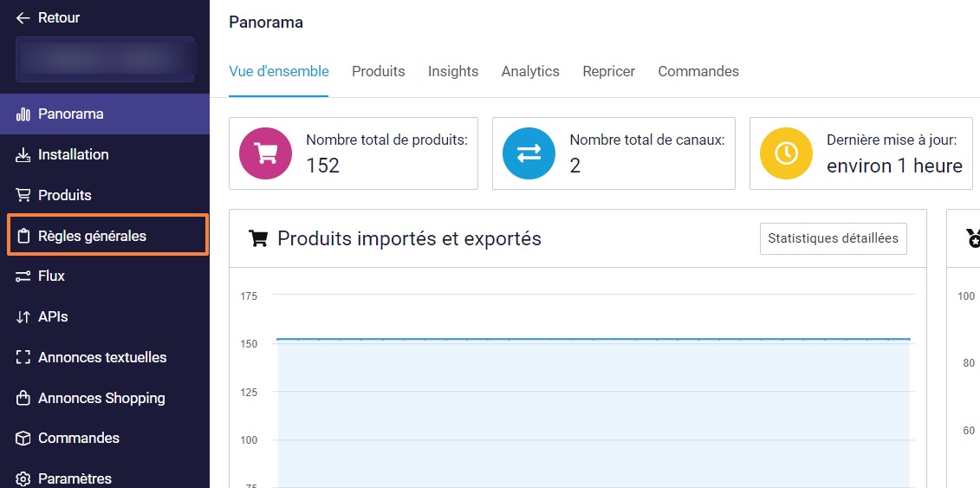Click the blue channels exchange arrows icon
The height and width of the screenshot is (488, 980).
coord(529,153)
